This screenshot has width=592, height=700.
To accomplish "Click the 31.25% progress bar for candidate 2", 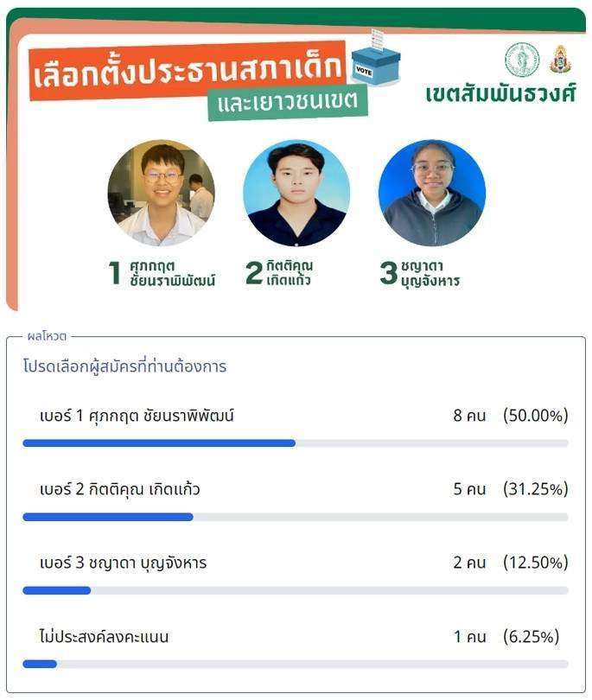I will pyautogui.click(x=296, y=517).
